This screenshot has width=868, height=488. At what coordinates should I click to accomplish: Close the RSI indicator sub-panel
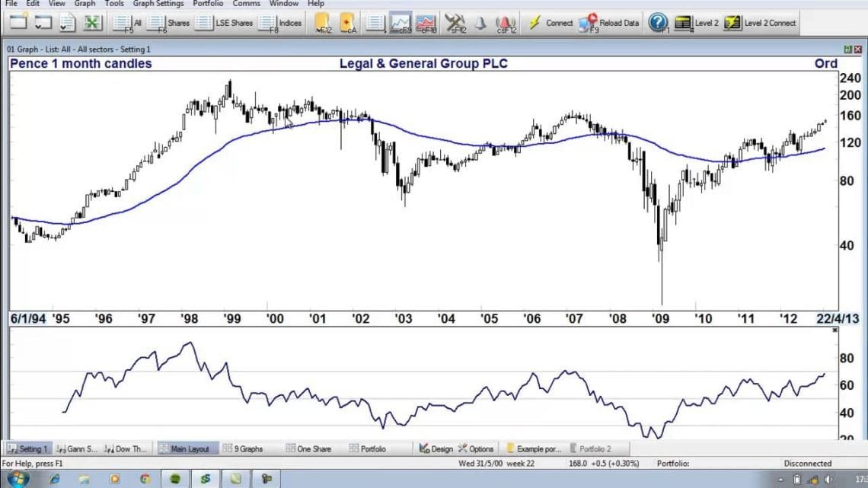(835, 330)
